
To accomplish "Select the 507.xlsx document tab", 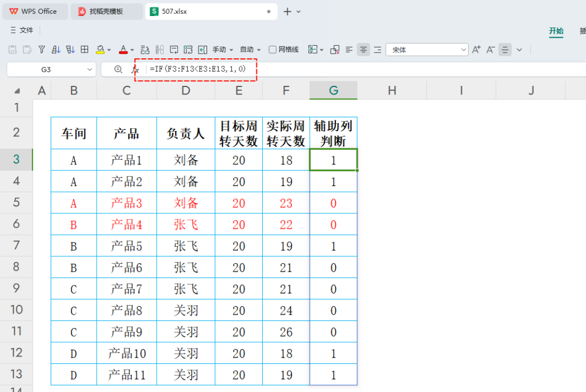I will pos(211,11).
